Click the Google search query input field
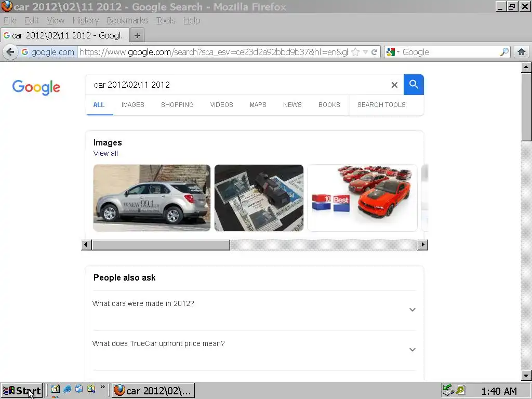This screenshot has width=532, height=399. (237, 85)
